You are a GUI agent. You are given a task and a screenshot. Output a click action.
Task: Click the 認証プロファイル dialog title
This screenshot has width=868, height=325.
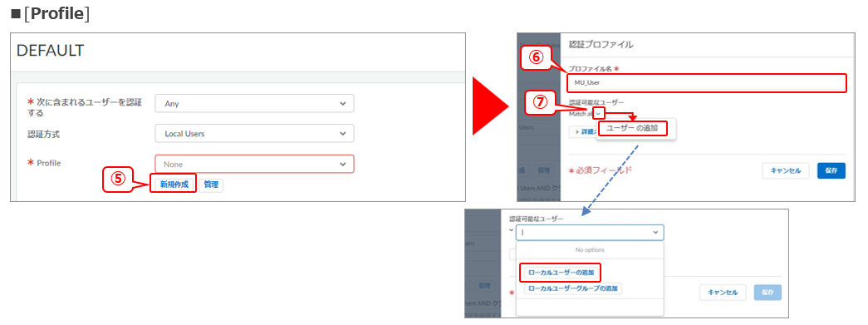[601, 45]
